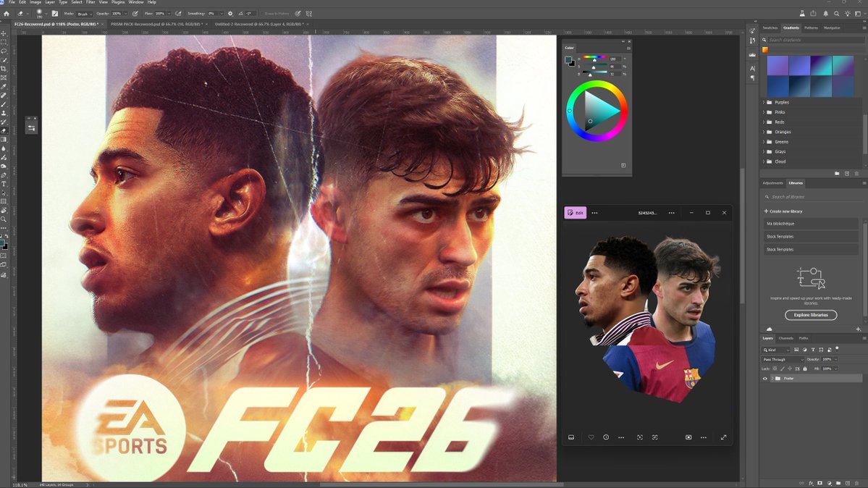Select the Clone Stamp tool

4,113
